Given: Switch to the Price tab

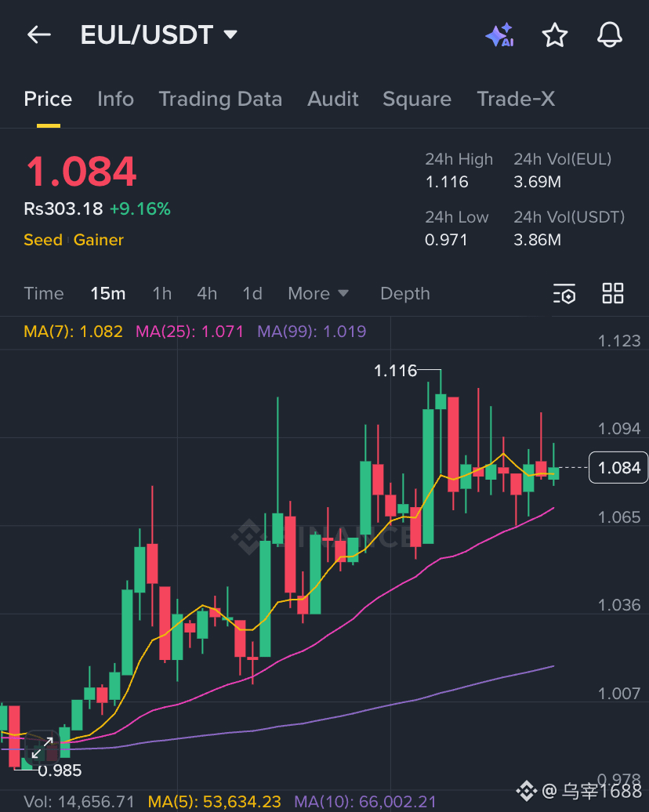Looking at the screenshot, I should pyautogui.click(x=48, y=99).
